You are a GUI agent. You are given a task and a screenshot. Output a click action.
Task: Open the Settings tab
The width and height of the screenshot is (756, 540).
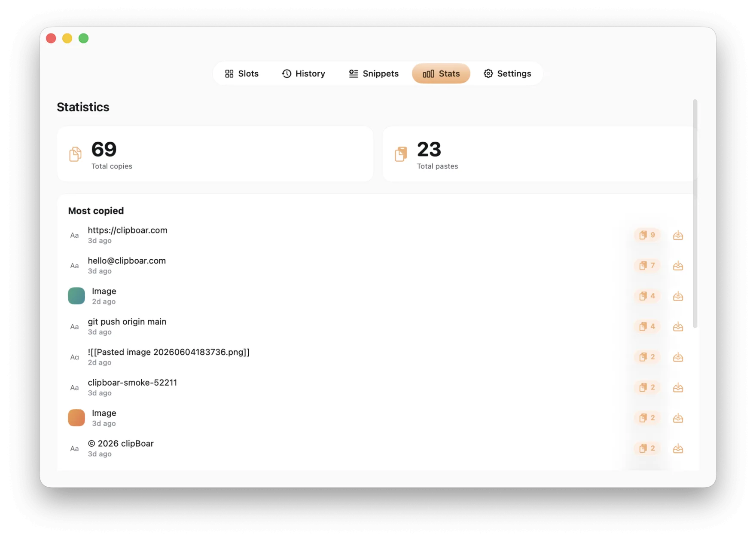(507, 74)
